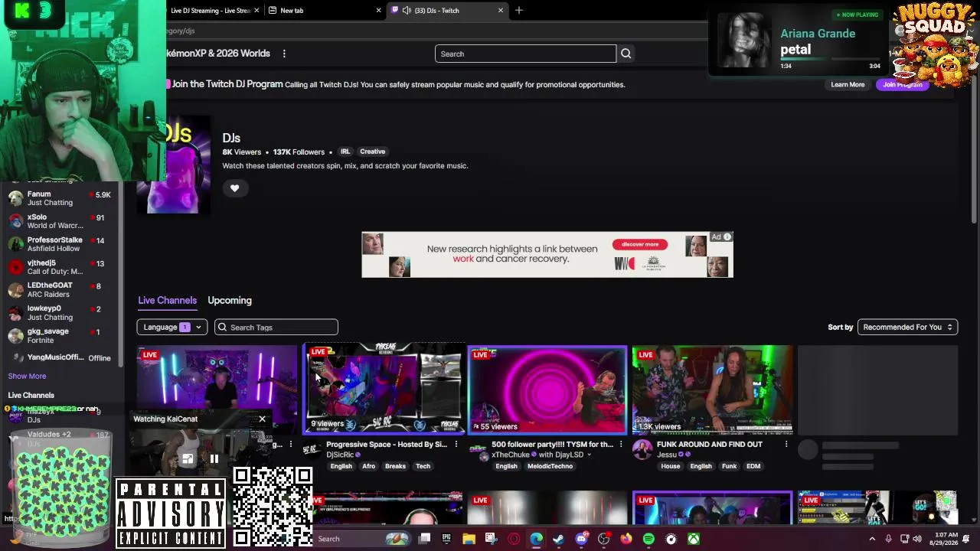Screen dimensions: 980x551
Task: Select the Live Channels tab
Action: (x=168, y=301)
